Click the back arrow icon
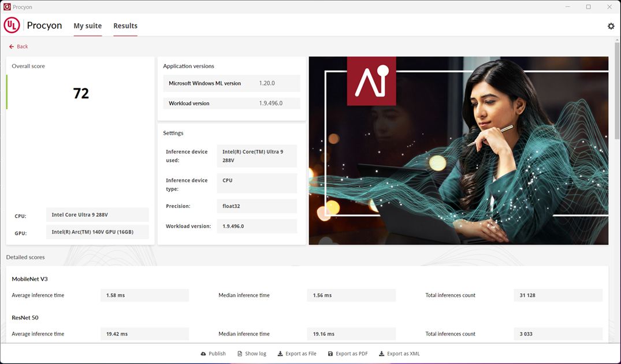This screenshot has width=621, height=364. pyautogui.click(x=12, y=47)
